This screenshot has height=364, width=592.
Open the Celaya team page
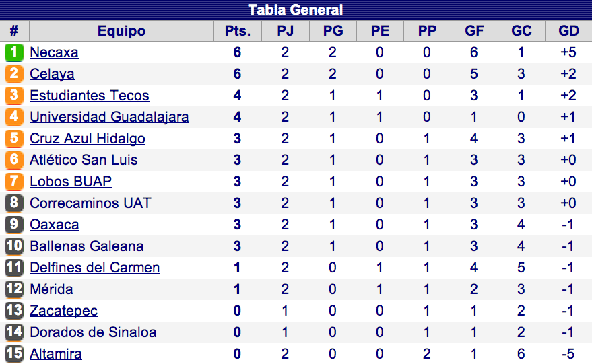[x=52, y=74]
